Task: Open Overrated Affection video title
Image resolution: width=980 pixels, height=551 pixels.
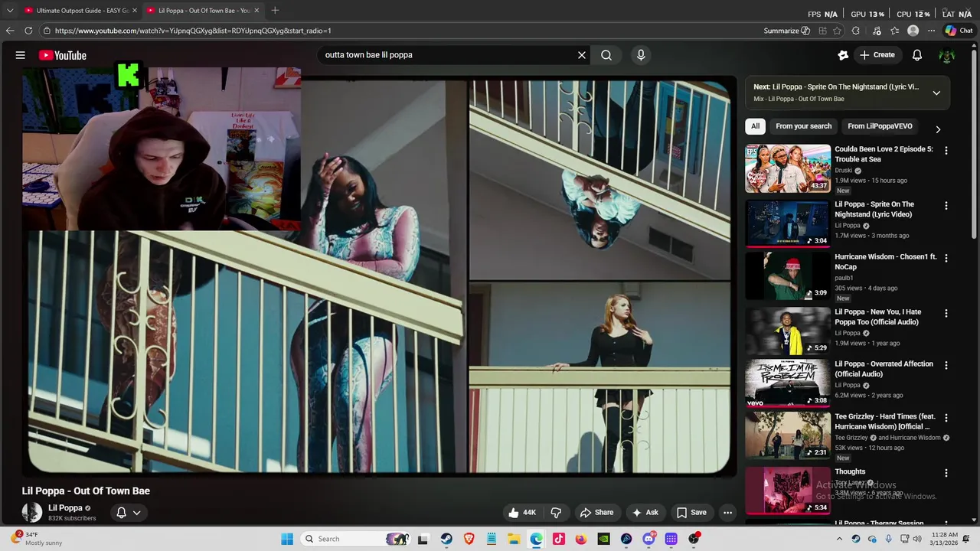Action: [884, 369]
